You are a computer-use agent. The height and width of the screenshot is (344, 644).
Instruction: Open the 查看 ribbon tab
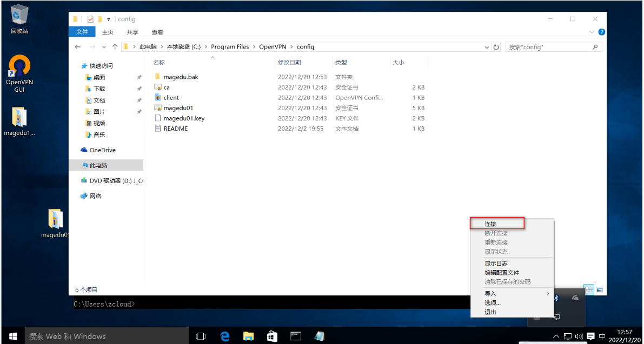157,32
